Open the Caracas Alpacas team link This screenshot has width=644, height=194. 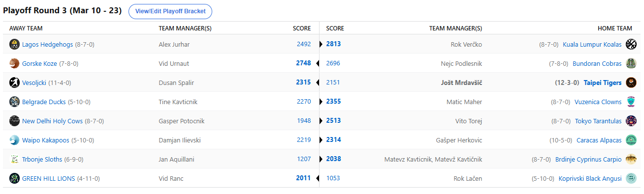(x=599, y=140)
